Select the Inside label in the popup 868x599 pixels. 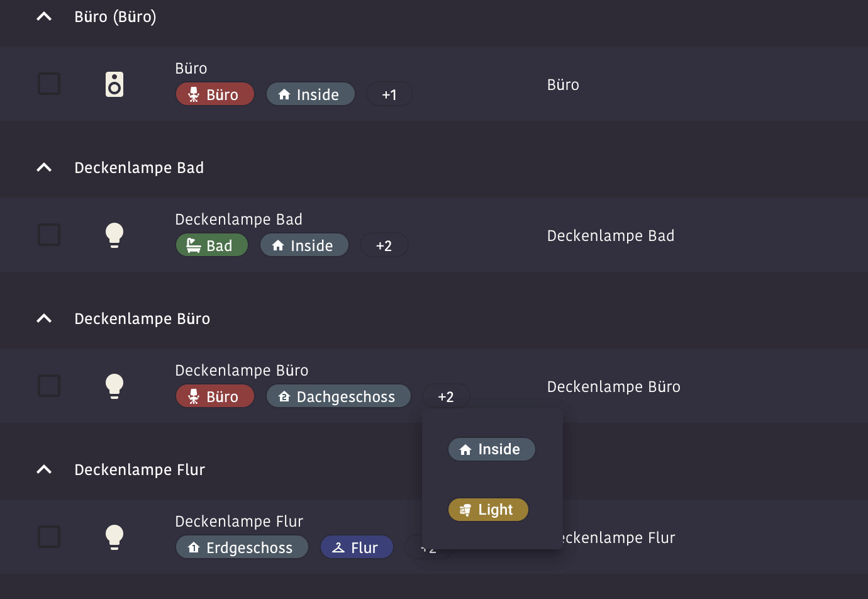[x=491, y=449]
